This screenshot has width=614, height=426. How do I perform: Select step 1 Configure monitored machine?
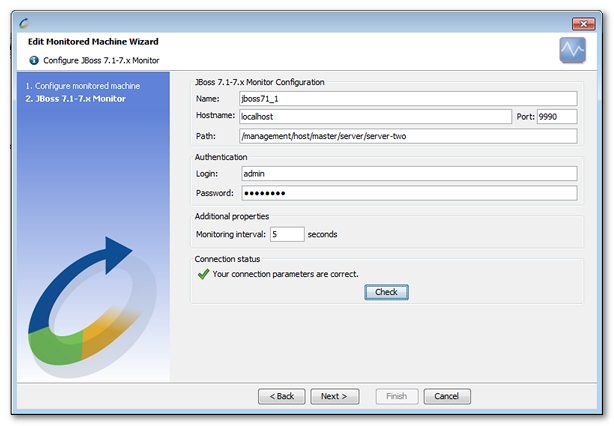(x=83, y=86)
